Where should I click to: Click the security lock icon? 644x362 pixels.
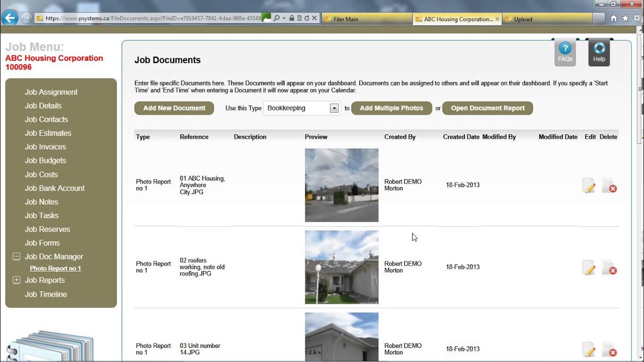(292, 18)
